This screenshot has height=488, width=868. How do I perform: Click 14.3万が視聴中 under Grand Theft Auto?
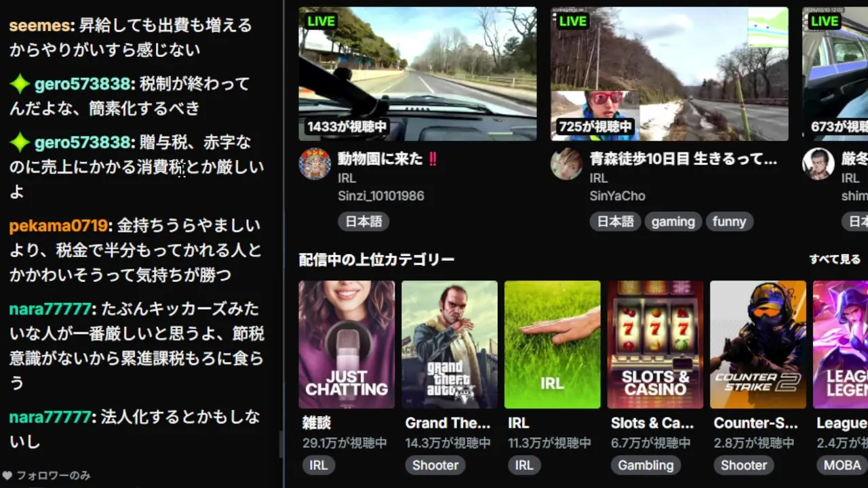point(448,443)
